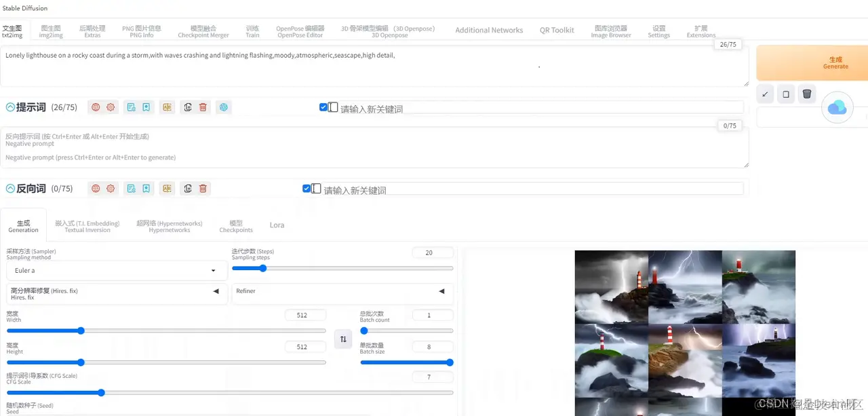Open prompt history icon in 提示词 toolbar
The image size is (868, 416).
pos(132,107)
